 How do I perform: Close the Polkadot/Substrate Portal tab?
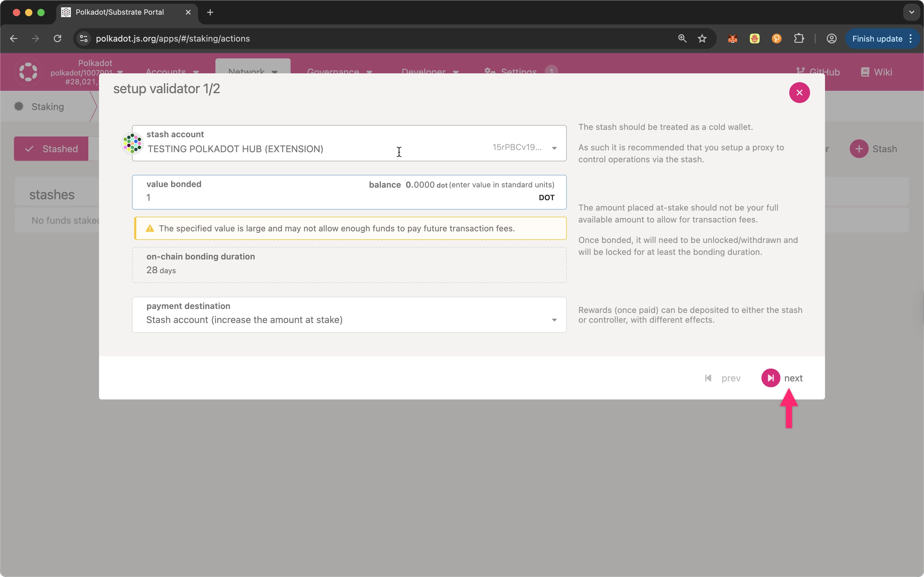(188, 12)
